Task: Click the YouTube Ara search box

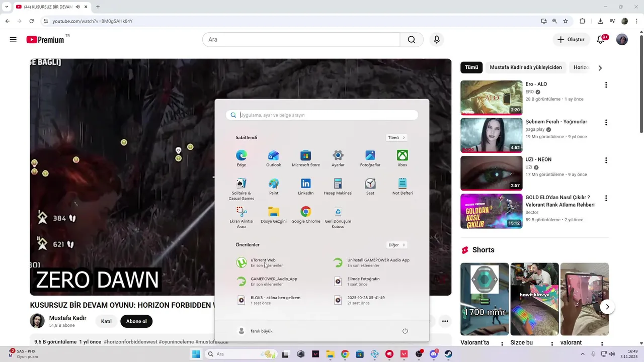Action: (x=301, y=40)
